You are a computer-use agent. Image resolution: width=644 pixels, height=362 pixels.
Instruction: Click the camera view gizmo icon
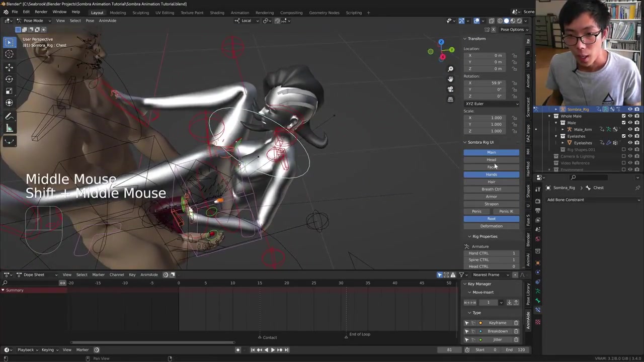450,89
